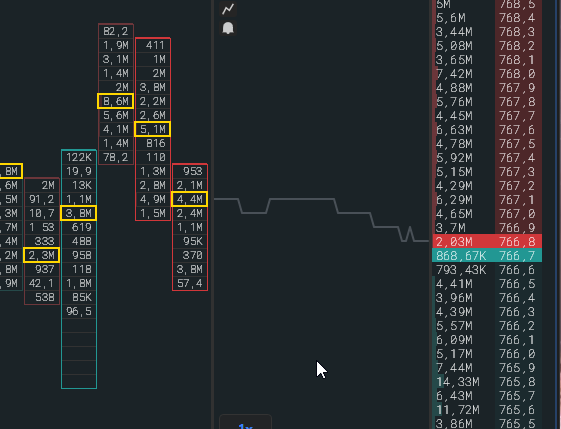Screen dimensions: 561x429
Task: Select the 765,7 bid price level
Action: (x=517, y=396)
